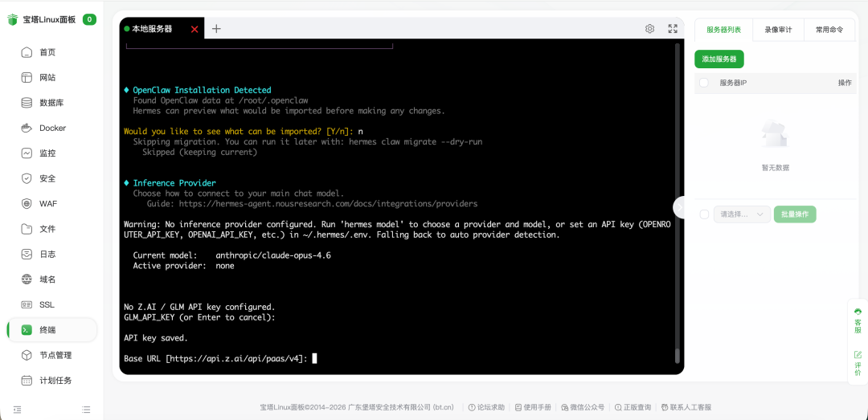
Task: Close the 本地服务器 tab with red X
Action: coord(194,30)
